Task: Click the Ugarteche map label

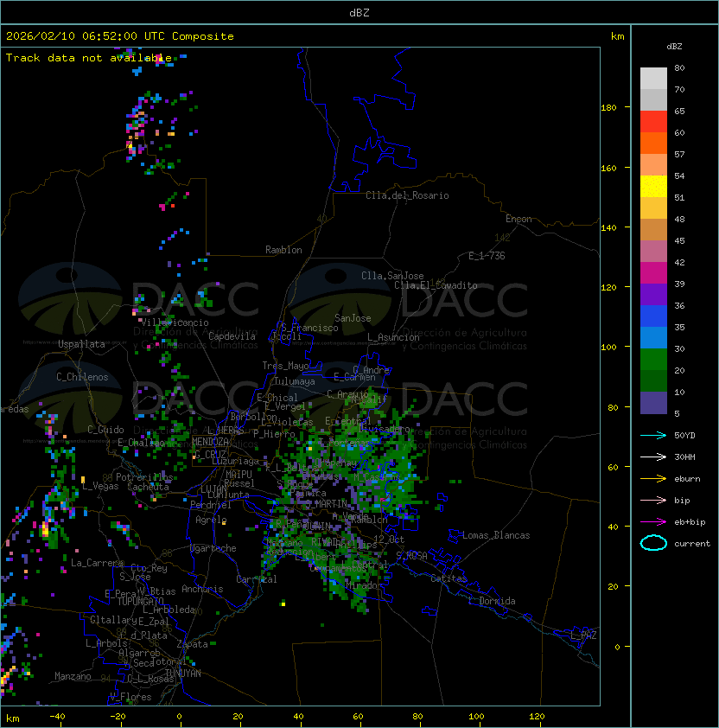Action: coord(213,548)
